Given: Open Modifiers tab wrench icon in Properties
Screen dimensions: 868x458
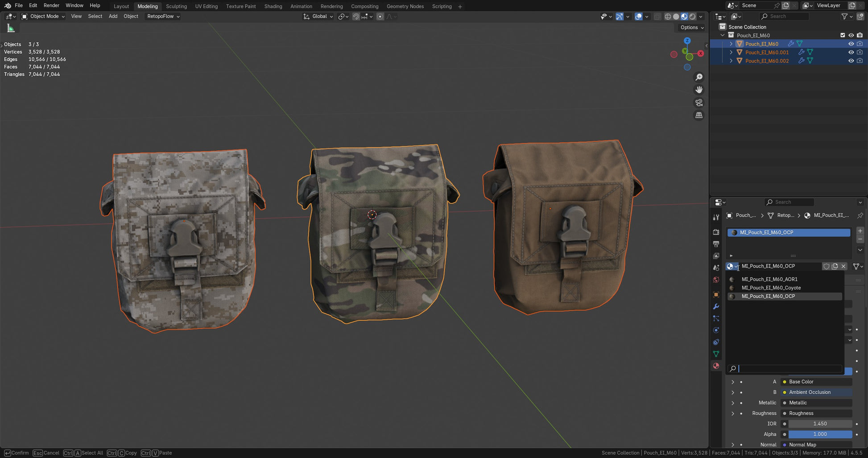Looking at the screenshot, I should [716, 307].
